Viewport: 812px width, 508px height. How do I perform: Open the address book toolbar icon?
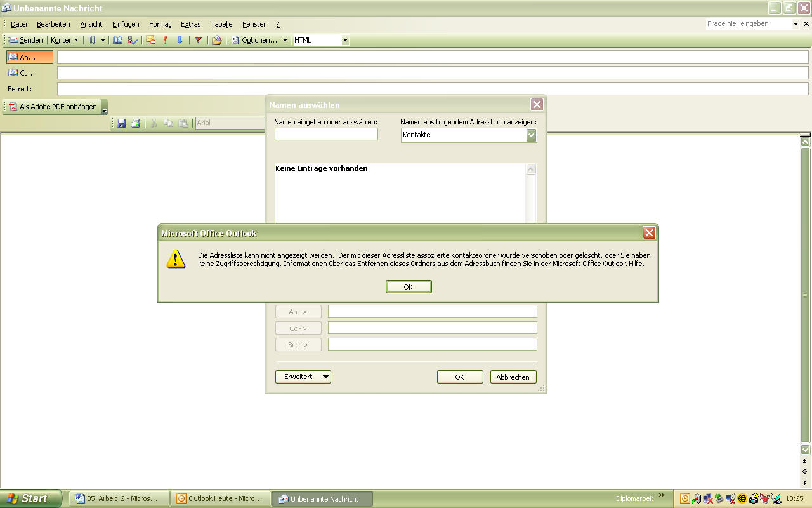coord(117,40)
